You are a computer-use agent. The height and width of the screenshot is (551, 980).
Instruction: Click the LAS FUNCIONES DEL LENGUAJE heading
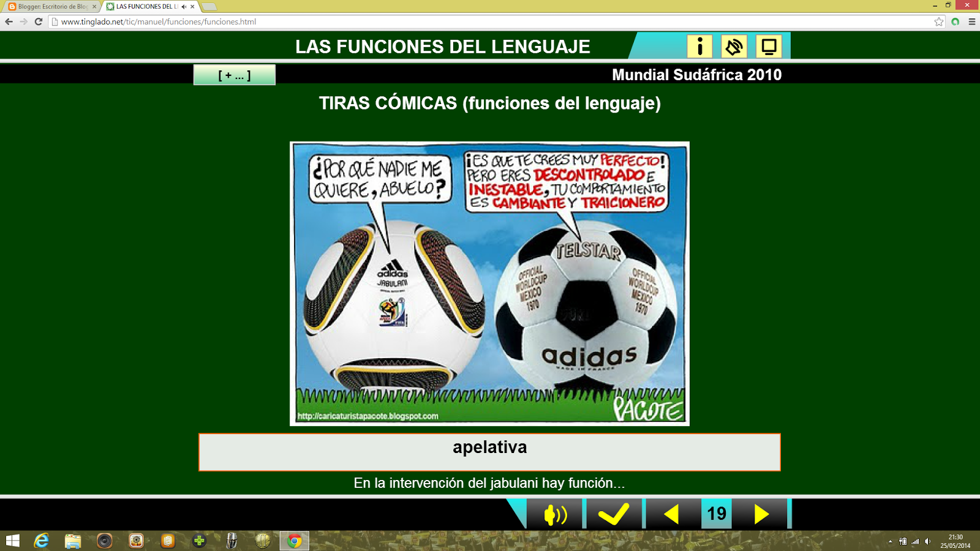443,47
